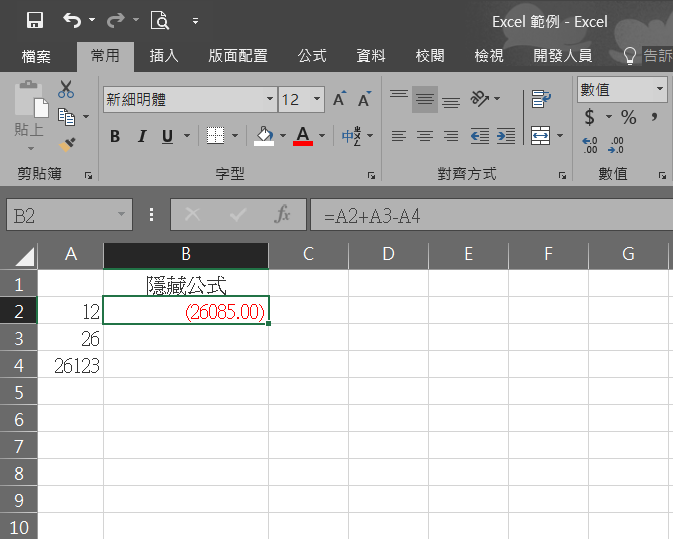Open 剪貼簿 clipboard pane launcher
Screen dimensions: 673x539
88,176
